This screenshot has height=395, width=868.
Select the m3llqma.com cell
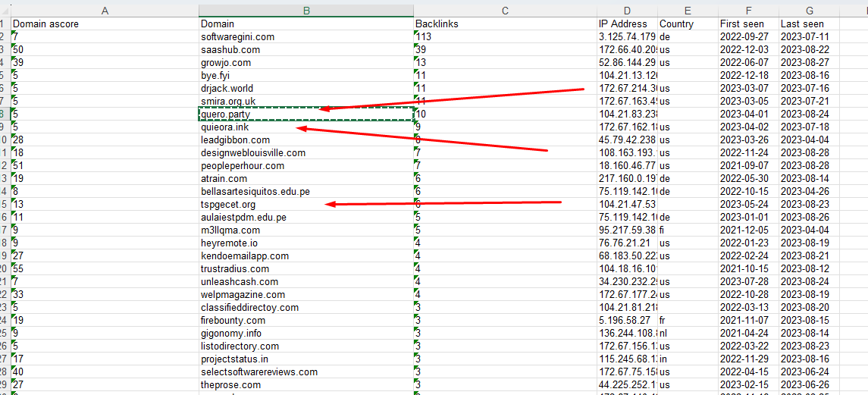306,230
